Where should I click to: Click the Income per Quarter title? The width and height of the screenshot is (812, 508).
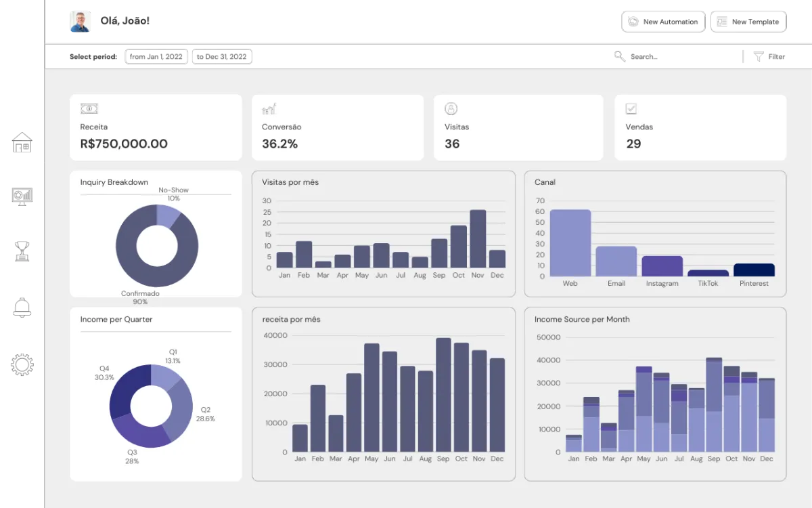tap(116, 319)
